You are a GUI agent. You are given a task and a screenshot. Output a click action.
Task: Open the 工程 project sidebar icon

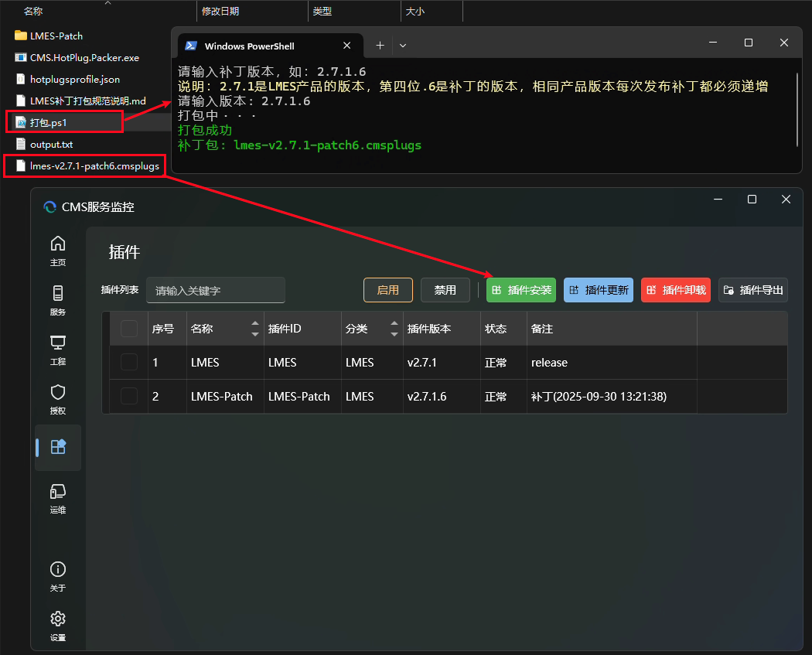(58, 349)
